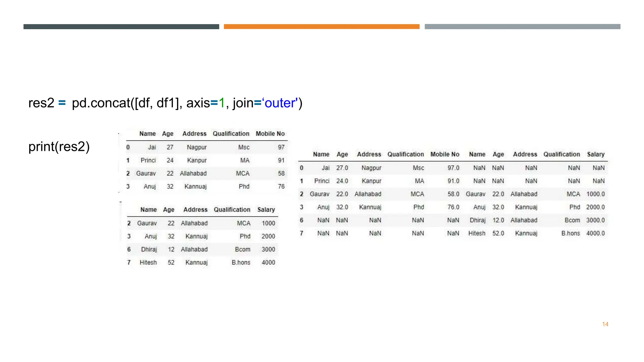This screenshot has height=362, width=644.
Task: Click the print(res2) text
Action: (59, 147)
